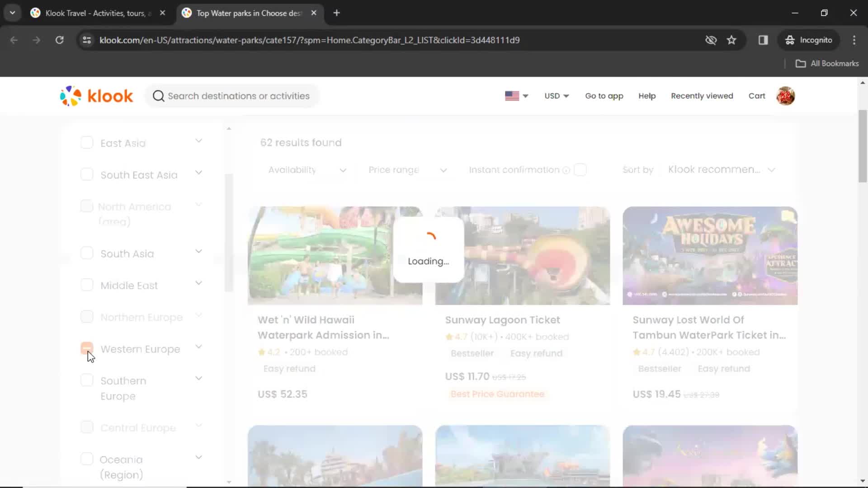Enable the Instant confirmation checkbox
The height and width of the screenshot is (488, 868).
580,169
